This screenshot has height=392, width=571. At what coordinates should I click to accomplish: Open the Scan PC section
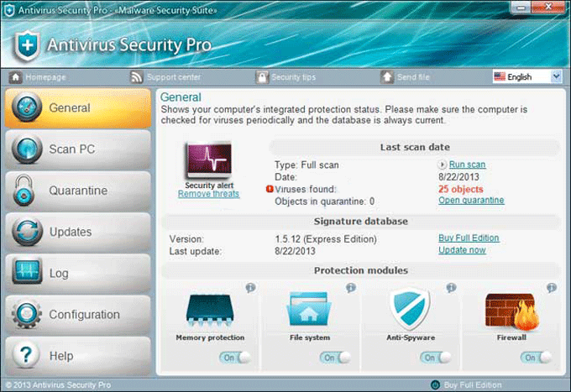tap(77, 149)
